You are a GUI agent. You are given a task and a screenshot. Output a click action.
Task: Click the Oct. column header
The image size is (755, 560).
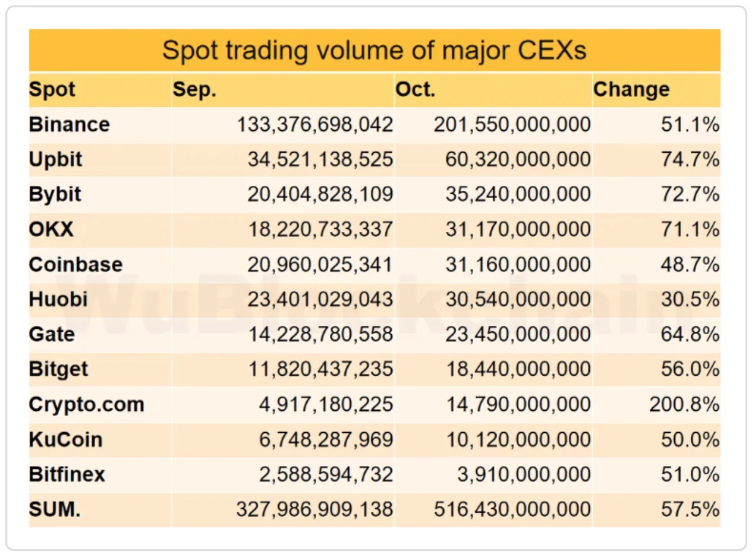click(416, 90)
